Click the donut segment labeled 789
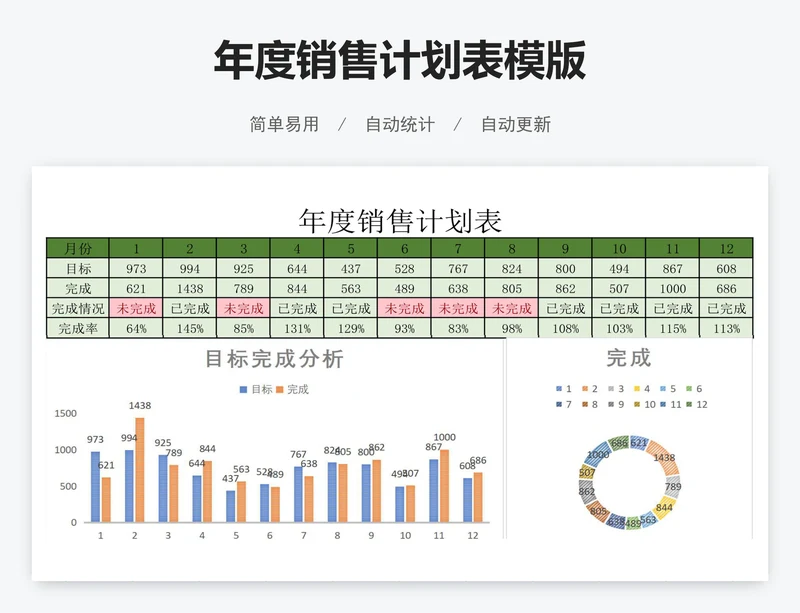800x613 pixels. coord(673,486)
